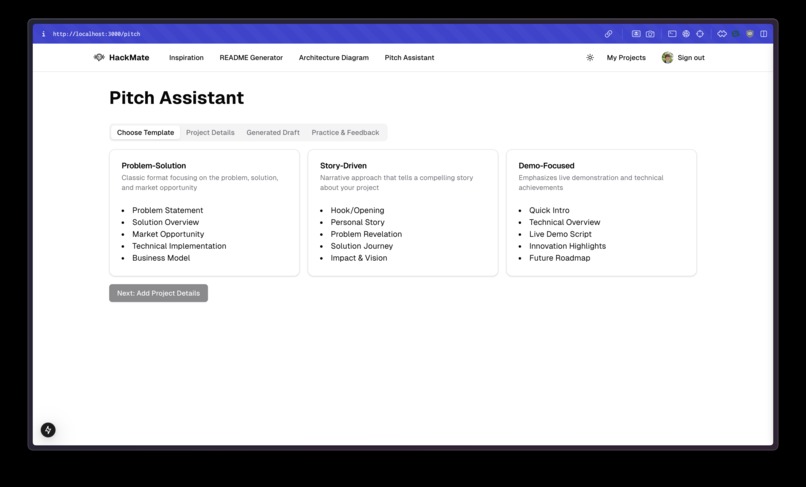
Task: Click the 'Emphasizes live demonstration' description text
Action: [591, 183]
